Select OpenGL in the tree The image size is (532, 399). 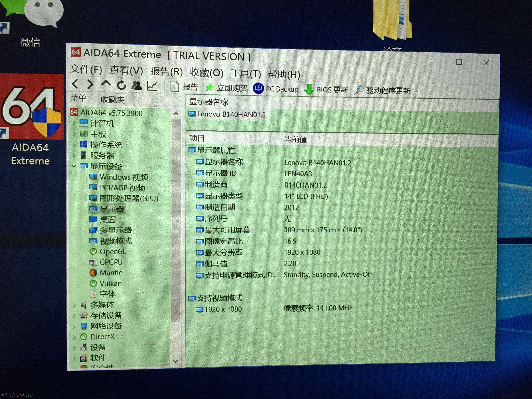(108, 251)
